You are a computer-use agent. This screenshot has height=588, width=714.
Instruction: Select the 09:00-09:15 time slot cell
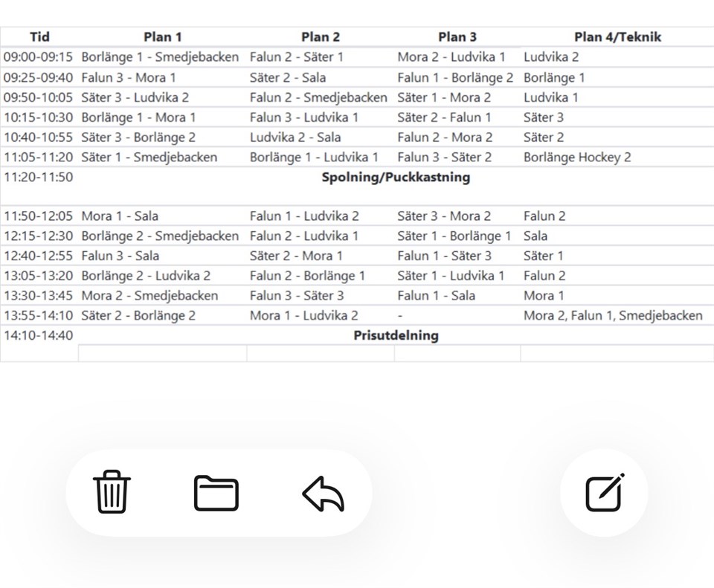click(x=39, y=56)
